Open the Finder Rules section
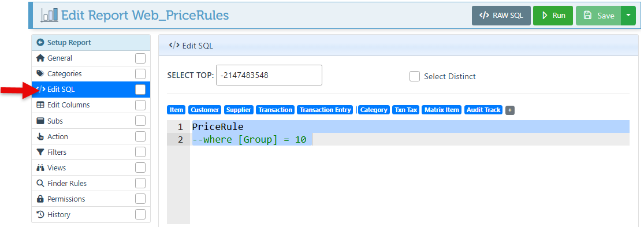The image size is (644, 227). tap(91, 183)
